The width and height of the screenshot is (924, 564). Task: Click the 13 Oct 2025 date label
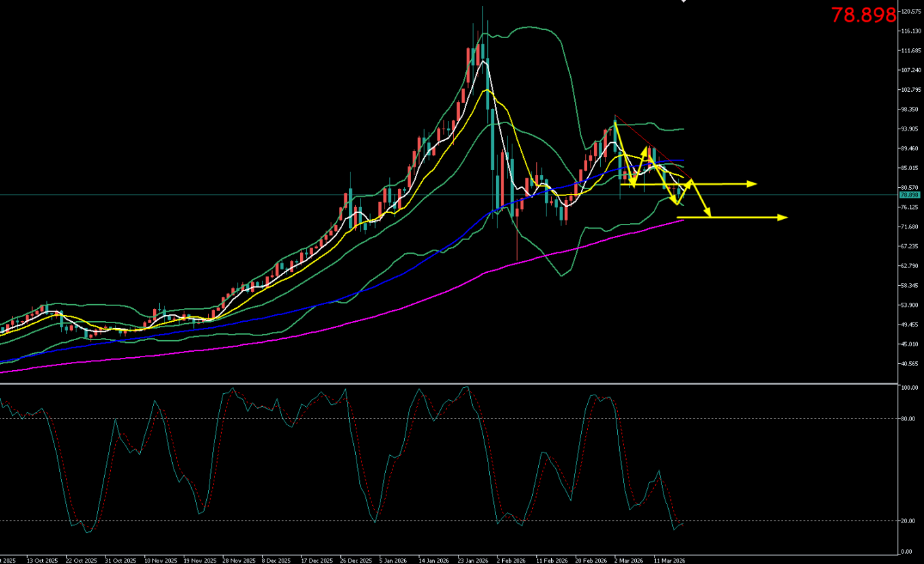tap(42, 561)
